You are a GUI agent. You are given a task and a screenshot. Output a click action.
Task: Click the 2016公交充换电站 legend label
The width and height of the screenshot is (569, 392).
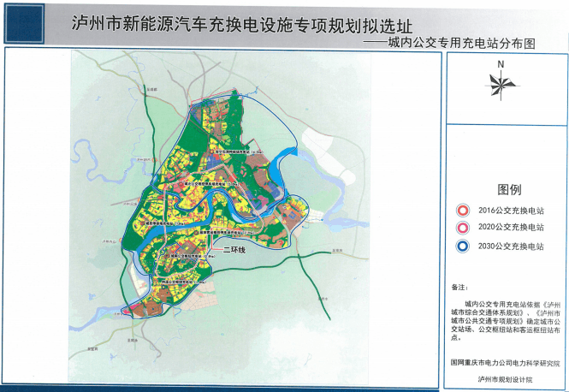click(x=511, y=211)
